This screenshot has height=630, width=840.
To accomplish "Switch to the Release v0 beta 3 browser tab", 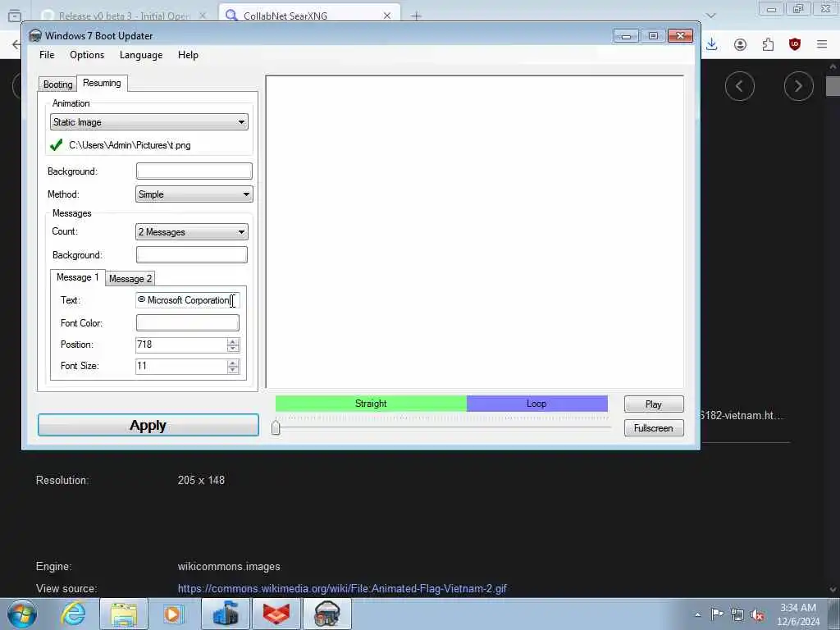I will [125, 16].
